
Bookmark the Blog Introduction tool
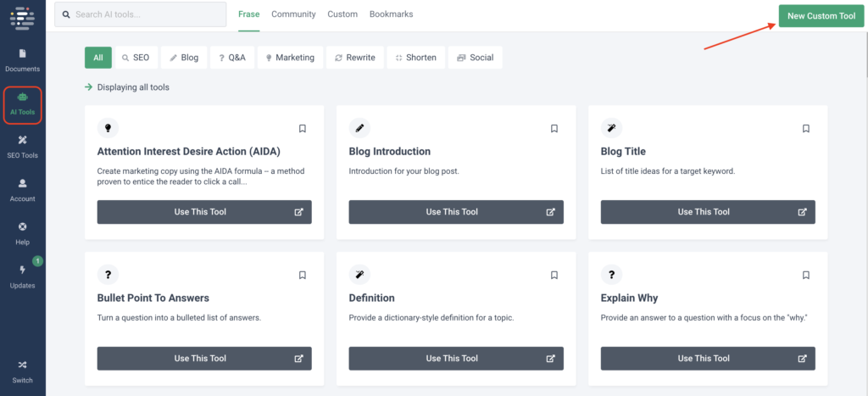pos(554,129)
